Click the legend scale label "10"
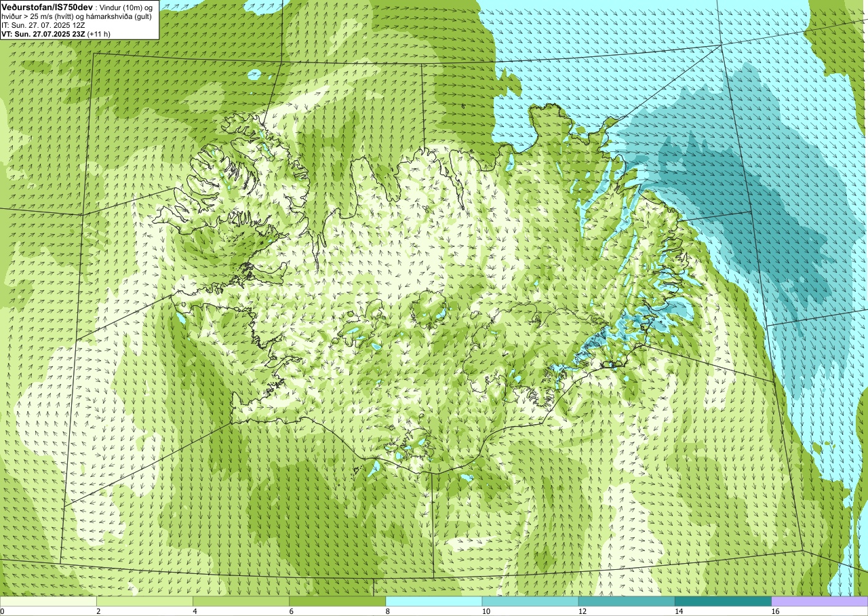Viewport: 868px width, 616px height. (x=486, y=611)
